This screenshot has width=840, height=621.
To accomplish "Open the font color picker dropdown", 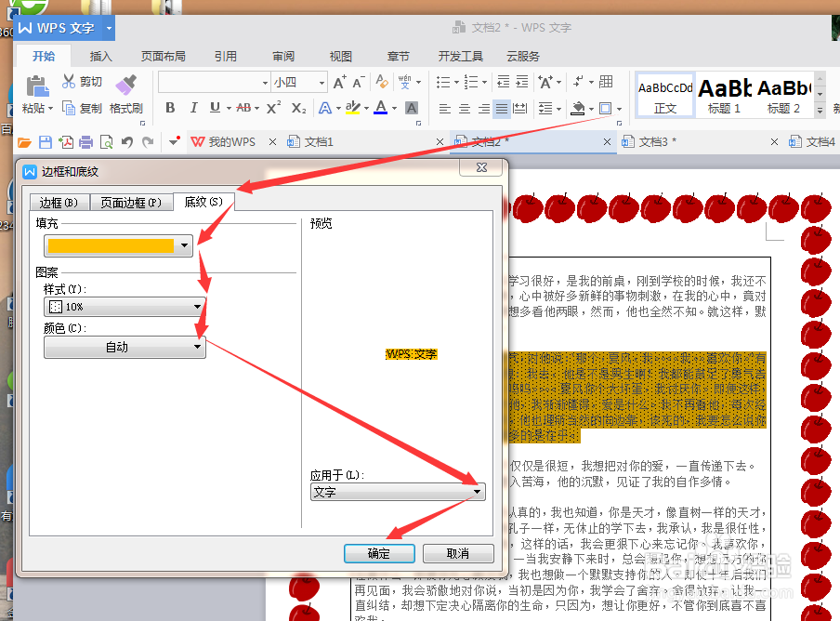I will (394, 109).
